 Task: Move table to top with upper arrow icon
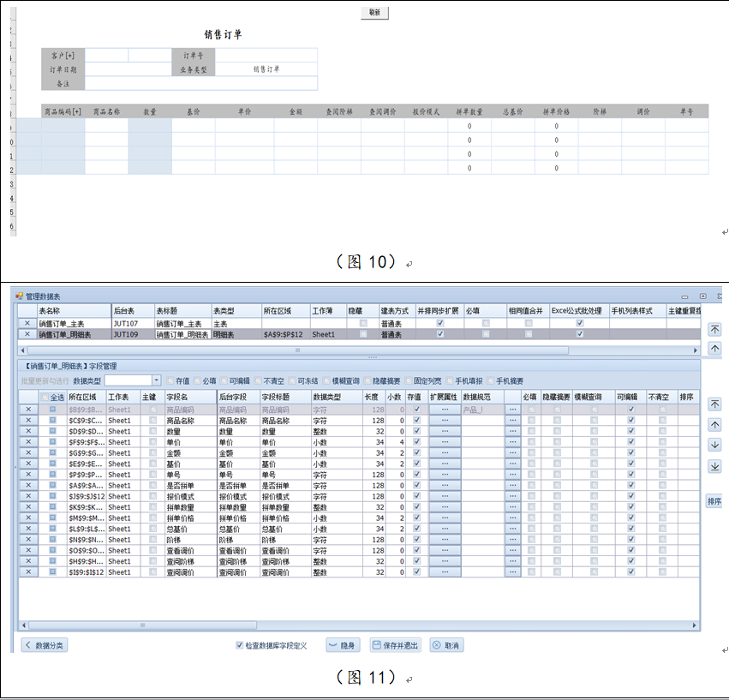[x=714, y=330]
